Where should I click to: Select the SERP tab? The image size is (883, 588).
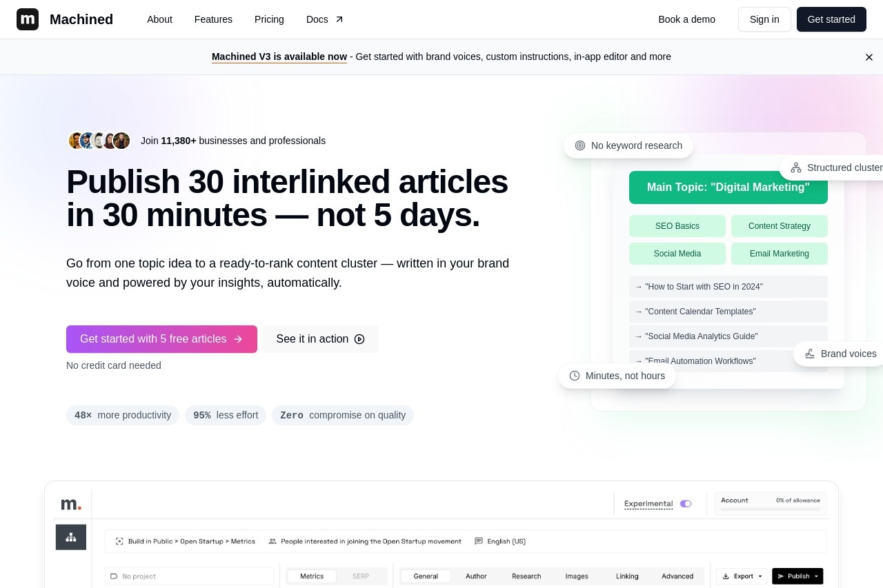point(361,576)
